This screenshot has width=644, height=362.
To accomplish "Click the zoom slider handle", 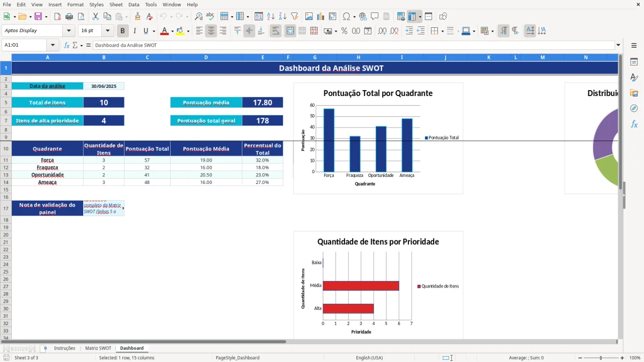I will click(601, 358).
